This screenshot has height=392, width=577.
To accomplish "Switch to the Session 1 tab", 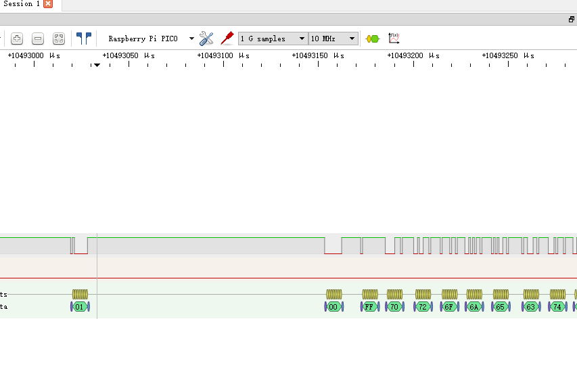I will click(x=20, y=4).
